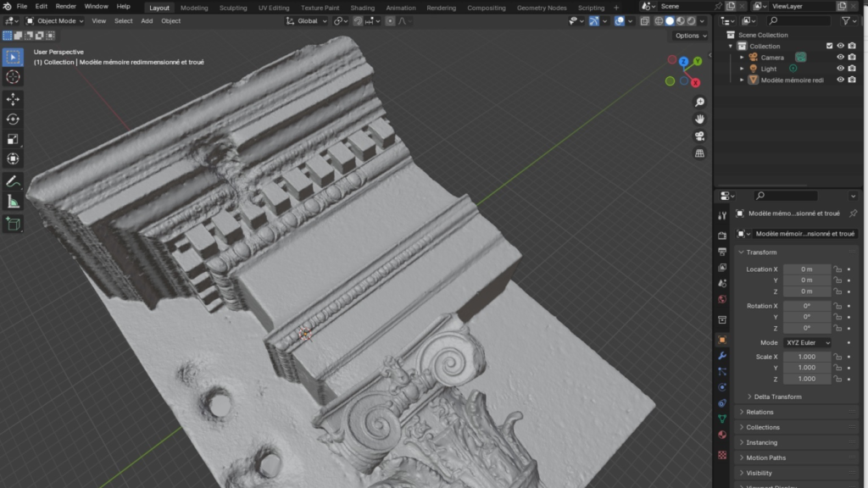Switch to the Sculpting workspace tab

coord(233,8)
